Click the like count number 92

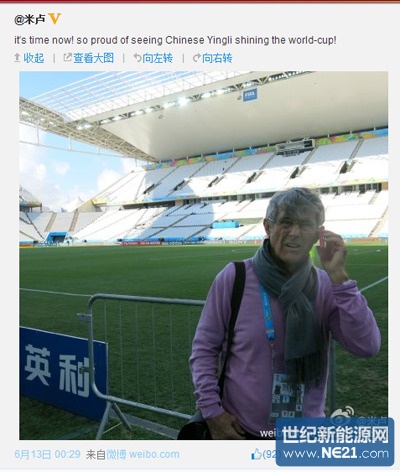[270, 454]
